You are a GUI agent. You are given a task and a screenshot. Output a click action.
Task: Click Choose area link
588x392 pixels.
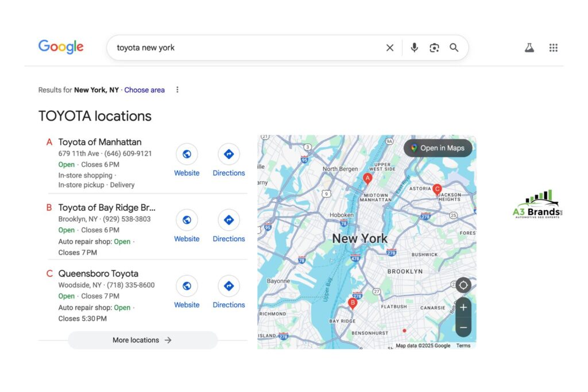144,90
